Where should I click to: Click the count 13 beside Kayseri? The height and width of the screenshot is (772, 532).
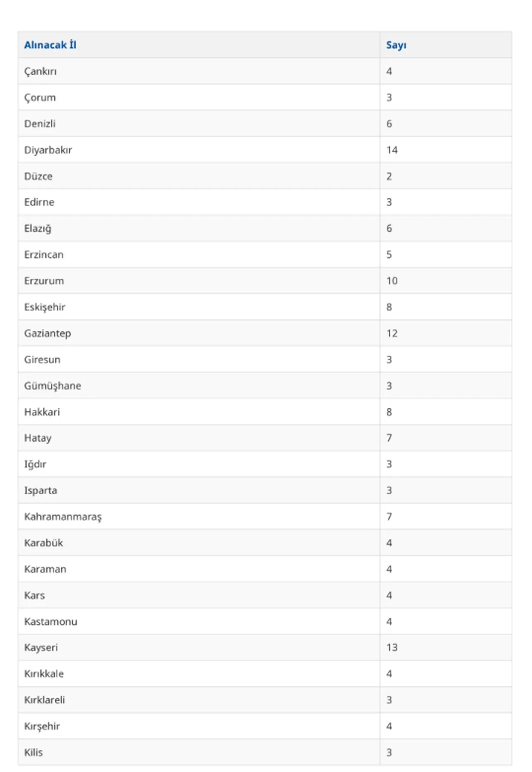[x=392, y=647]
